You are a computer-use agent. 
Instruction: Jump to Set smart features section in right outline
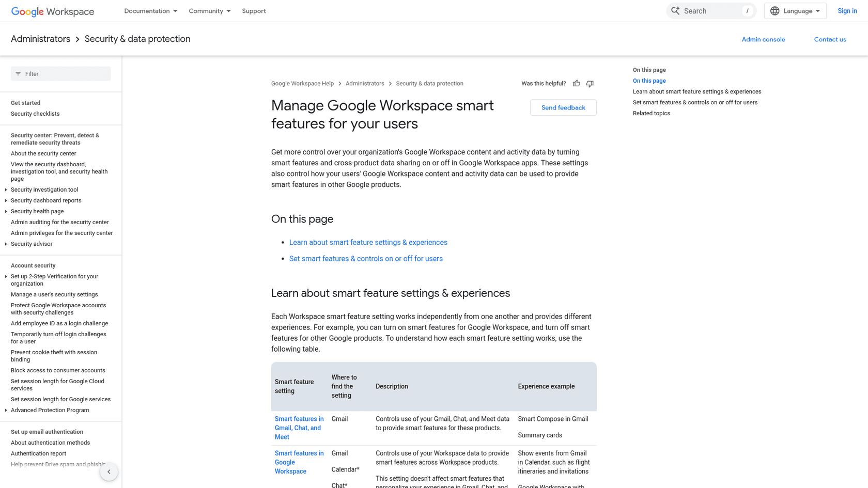(x=695, y=102)
